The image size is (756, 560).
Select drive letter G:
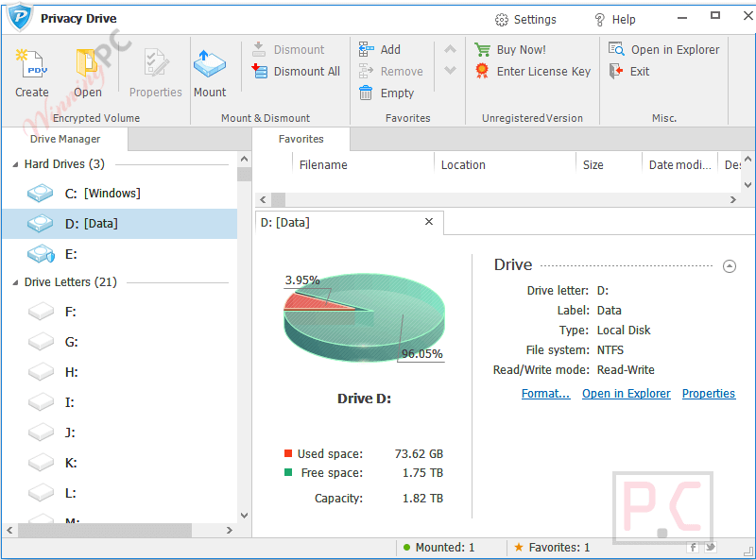click(x=120, y=342)
